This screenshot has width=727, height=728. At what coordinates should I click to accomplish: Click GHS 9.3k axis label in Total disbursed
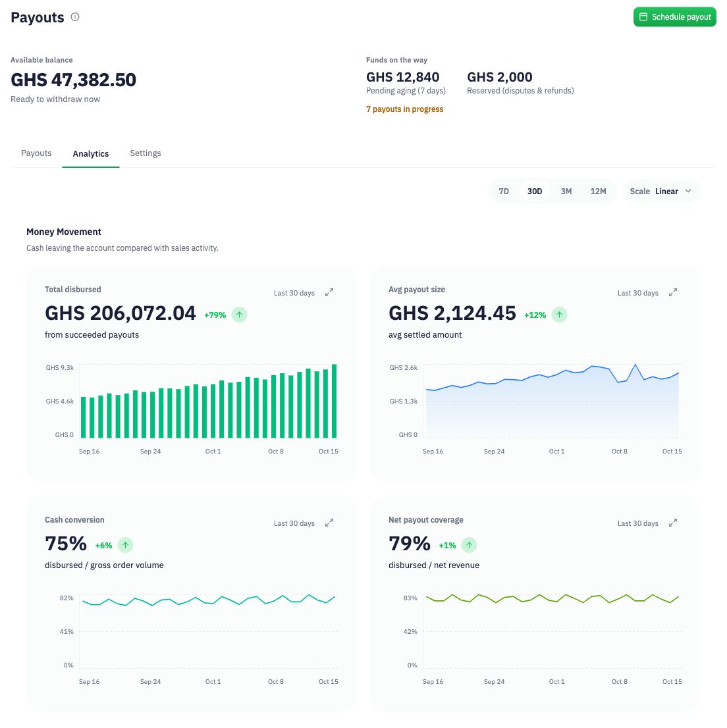[x=60, y=368]
